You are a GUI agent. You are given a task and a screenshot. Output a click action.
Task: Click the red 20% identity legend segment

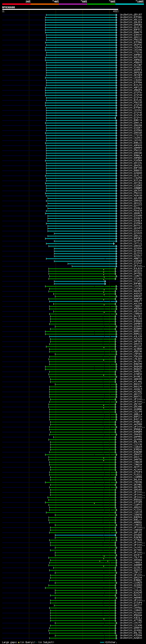coord(16,4)
